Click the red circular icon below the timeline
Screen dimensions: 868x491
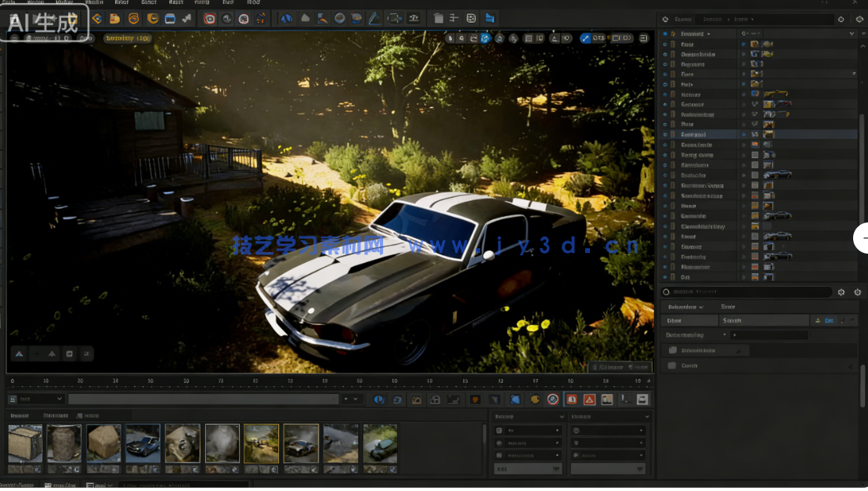[553, 399]
